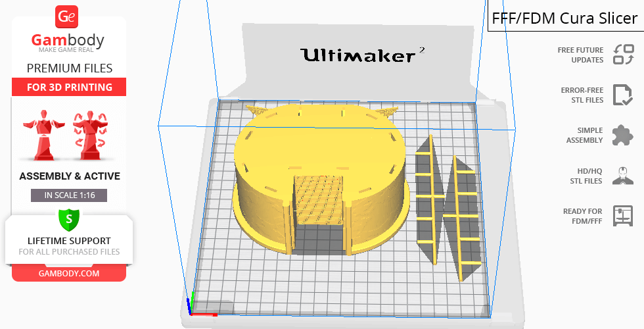
Task: Click the HD/HQ STL FILES label
Action: 586,176
